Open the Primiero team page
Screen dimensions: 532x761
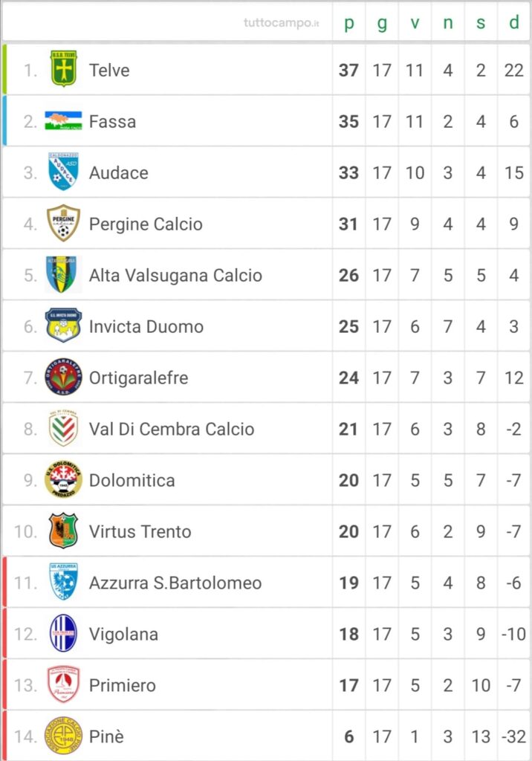pyautogui.click(x=123, y=685)
